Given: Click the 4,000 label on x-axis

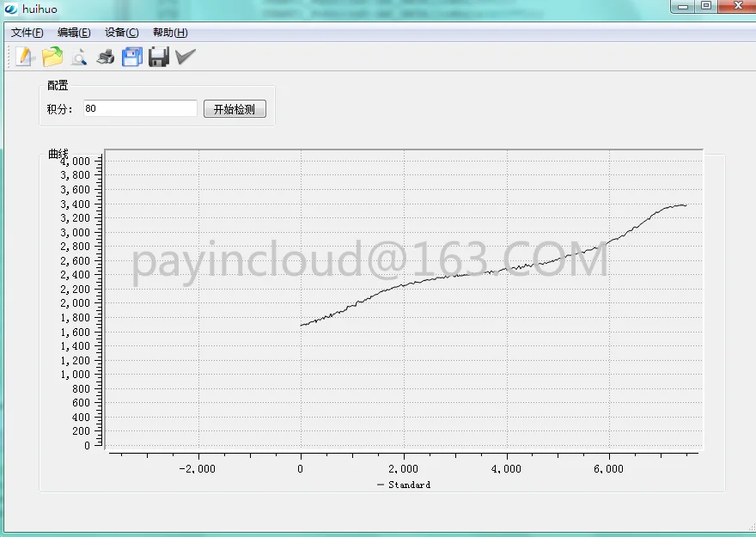Looking at the screenshot, I should tap(506, 468).
